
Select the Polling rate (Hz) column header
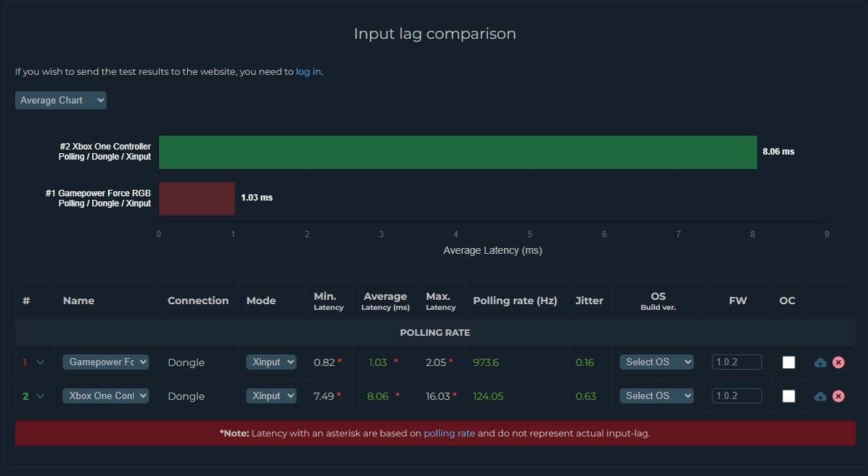515,301
